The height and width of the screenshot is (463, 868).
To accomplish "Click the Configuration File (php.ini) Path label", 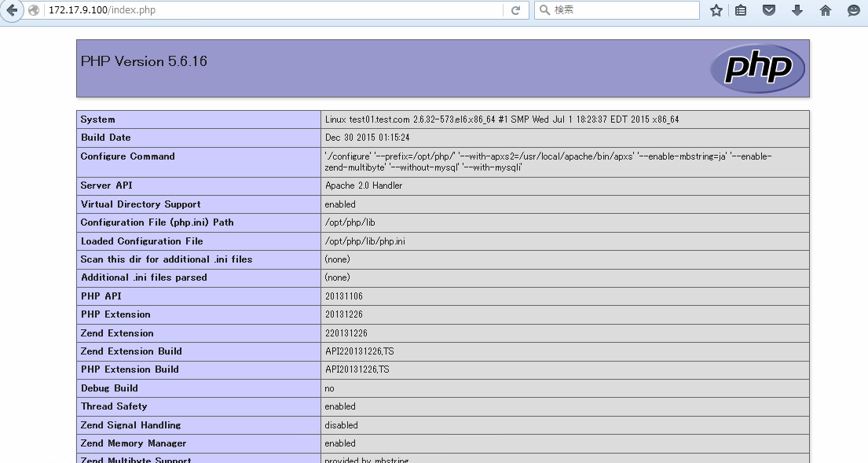I will 157,222.
